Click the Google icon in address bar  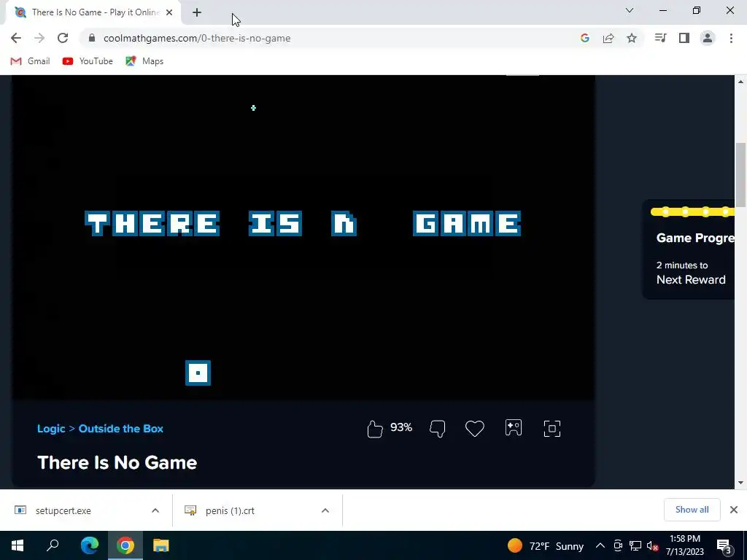pos(585,38)
